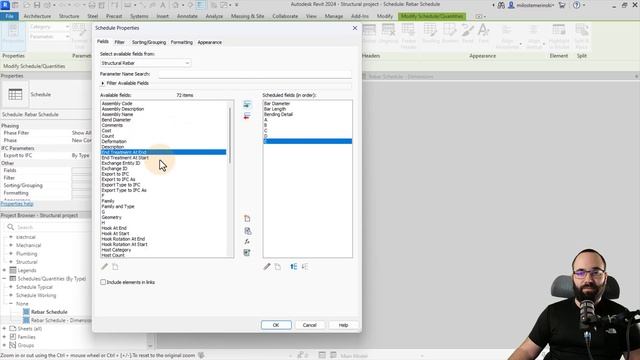
Task: Select 'Geometry' in Available fields
Action: 111,217
